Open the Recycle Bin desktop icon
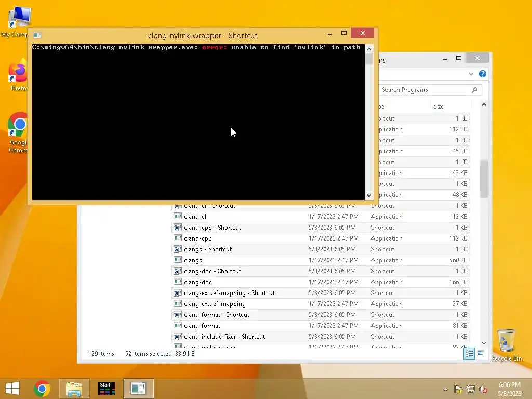The height and width of the screenshot is (399, 532). pos(507,345)
